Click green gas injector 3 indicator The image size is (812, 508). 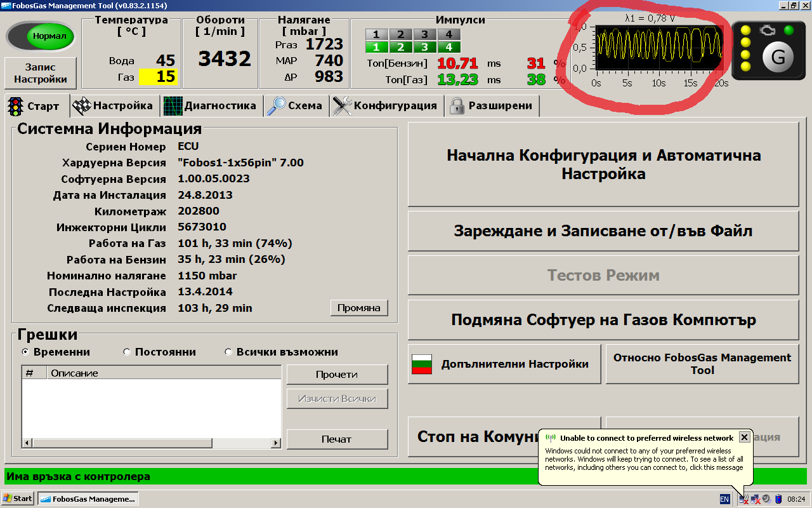tap(424, 47)
